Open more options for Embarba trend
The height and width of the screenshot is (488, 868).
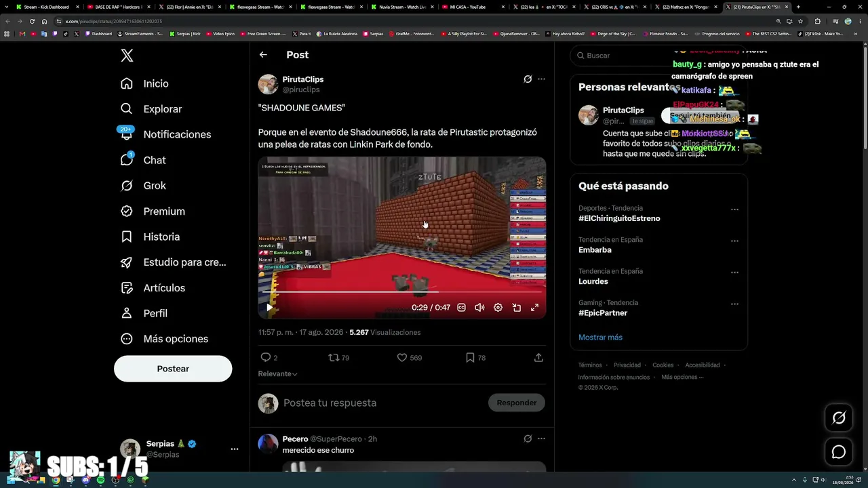tap(734, 241)
